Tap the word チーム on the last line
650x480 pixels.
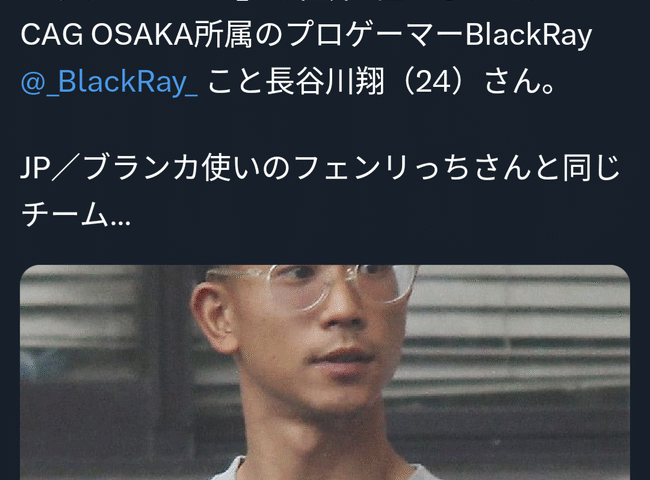(65, 215)
